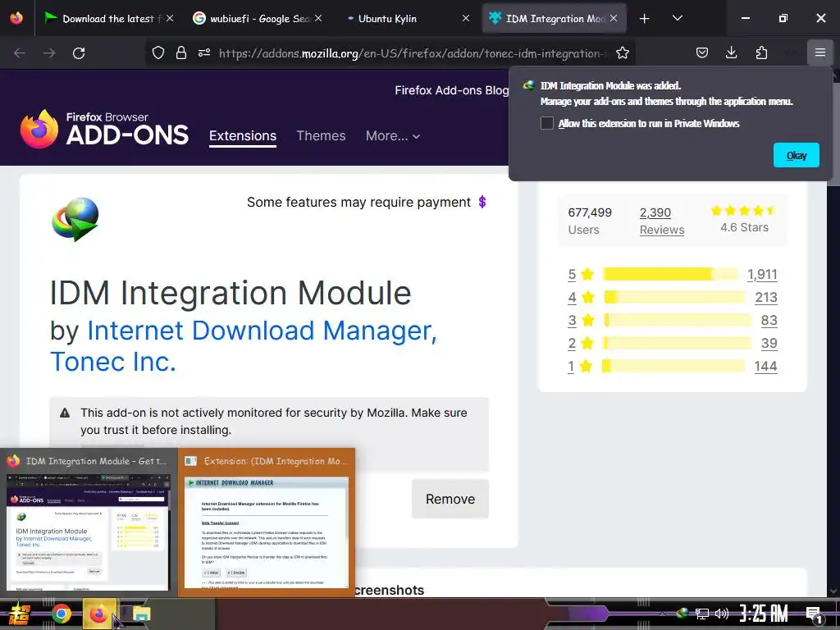Click Remove to uninstall add-on
The image size is (840, 630).
pos(450,499)
